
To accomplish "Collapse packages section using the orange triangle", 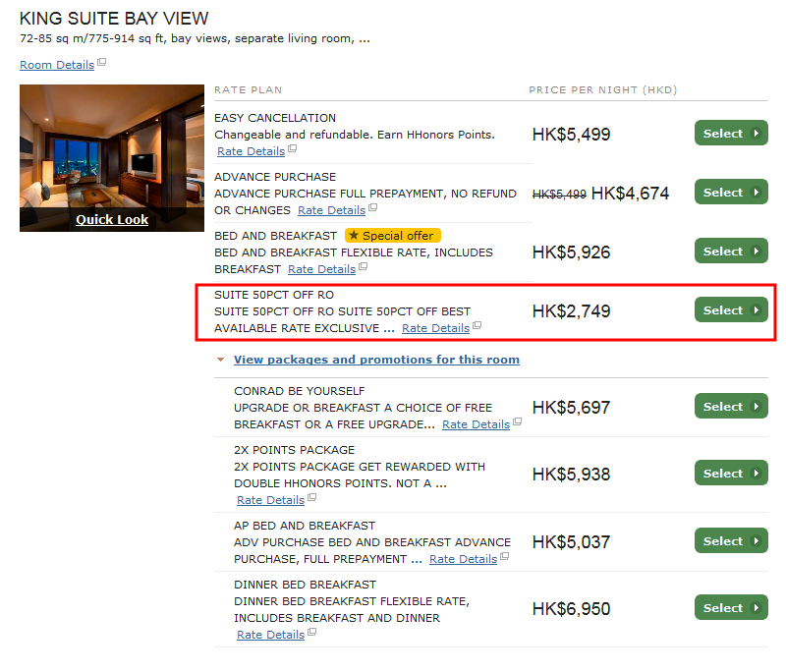I will point(220,360).
